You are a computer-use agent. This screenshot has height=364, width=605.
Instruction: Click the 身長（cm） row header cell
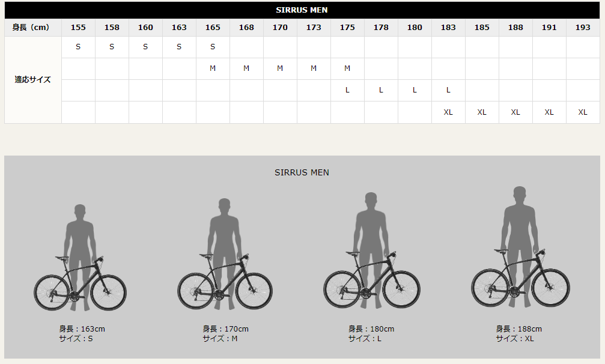click(33, 28)
